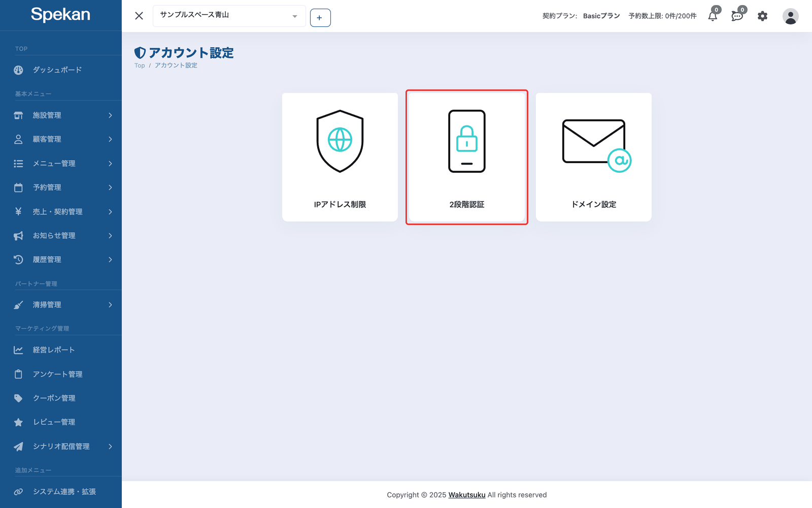Click the Basicプラン contract plan text
Image resolution: width=812 pixels, height=508 pixels.
coord(601,16)
